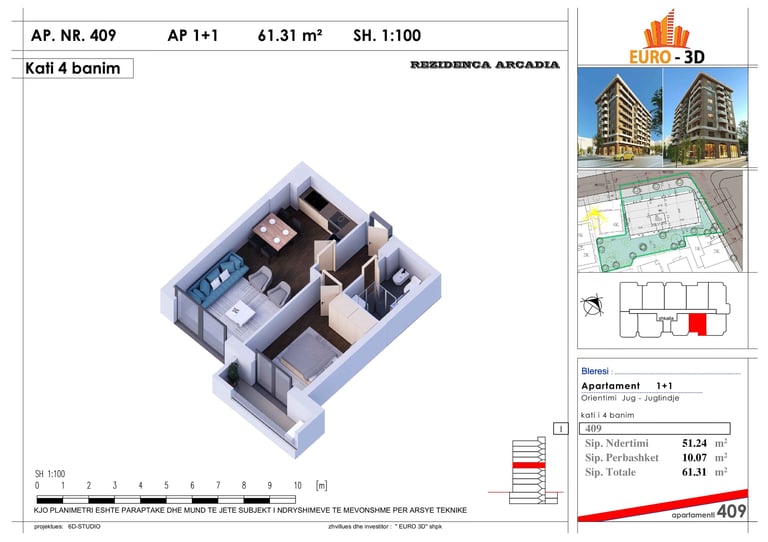Click the disclaimer 'KJO PLANIMETRI ESHTE PARAPTAKE' line
This screenshot has height=542, width=768.
coord(250,510)
